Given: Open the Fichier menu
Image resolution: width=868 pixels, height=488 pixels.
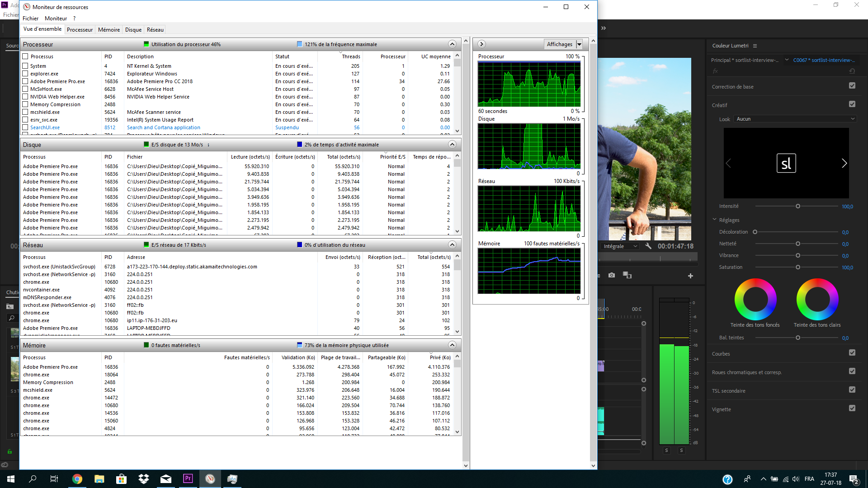Looking at the screenshot, I should click(31, 19).
